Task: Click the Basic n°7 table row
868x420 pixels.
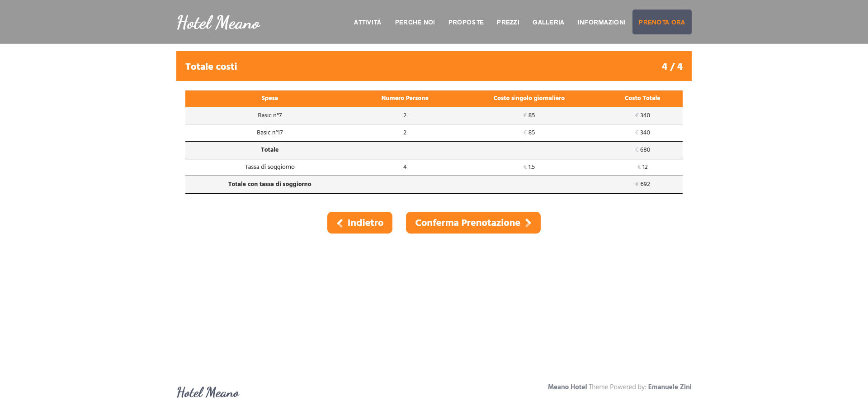Action: tap(270, 115)
